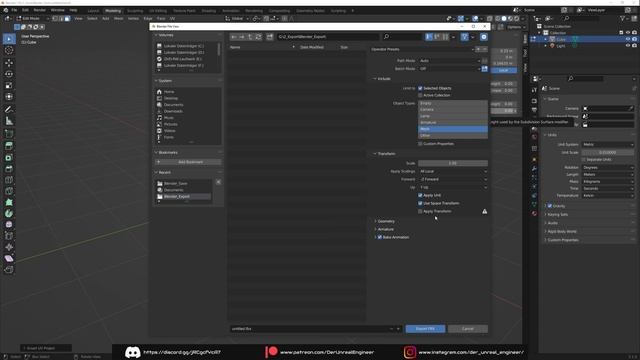Select Mesh in Object Types list

point(453,129)
